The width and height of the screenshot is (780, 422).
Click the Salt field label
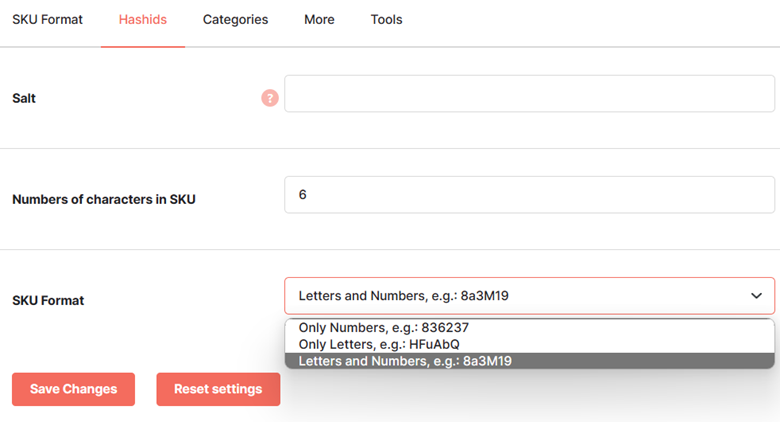[x=24, y=99]
